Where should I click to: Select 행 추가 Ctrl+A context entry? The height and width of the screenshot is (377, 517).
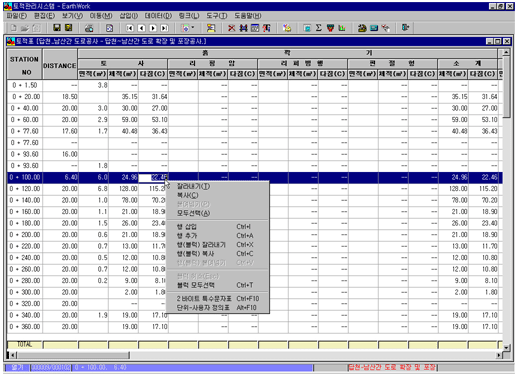click(x=217, y=236)
